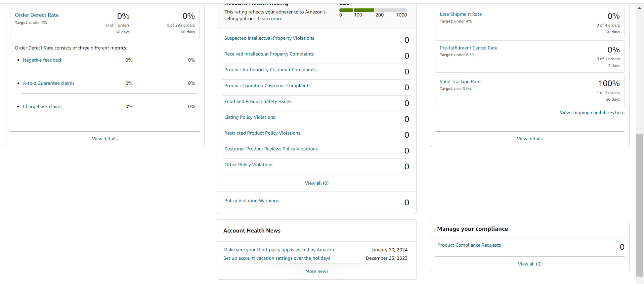The image size is (644, 284).
Task: Click More news in Account Health News
Action: click(317, 271)
